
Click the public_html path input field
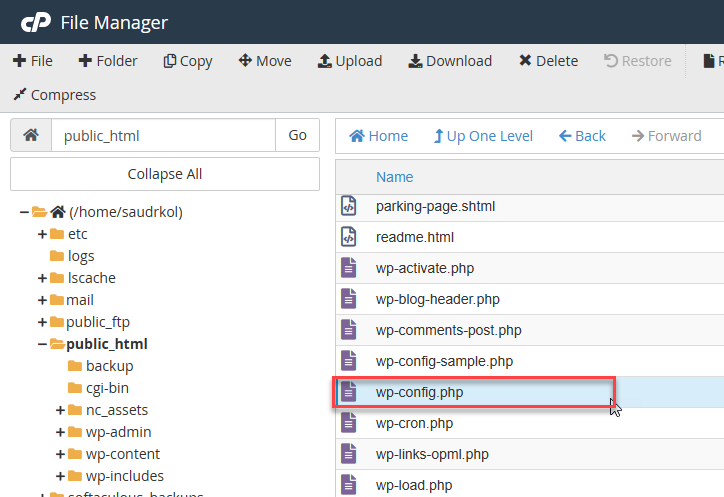(163, 135)
